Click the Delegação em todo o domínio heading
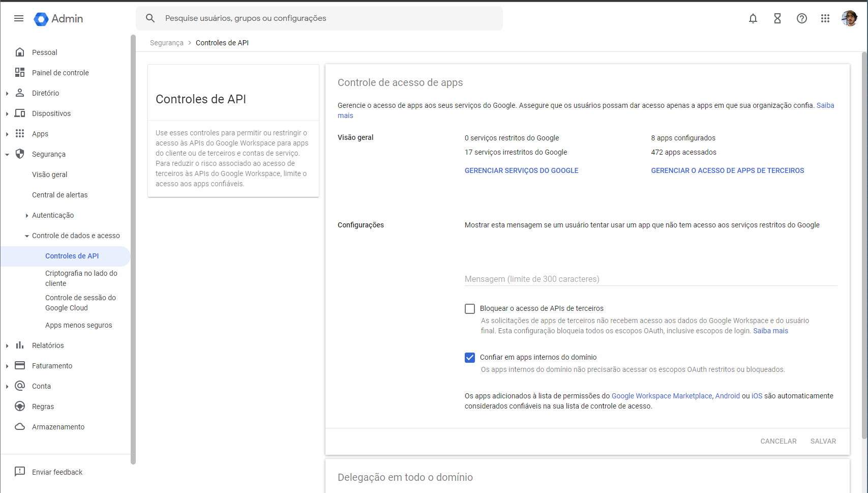This screenshot has height=493, width=868. (x=405, y=477)
